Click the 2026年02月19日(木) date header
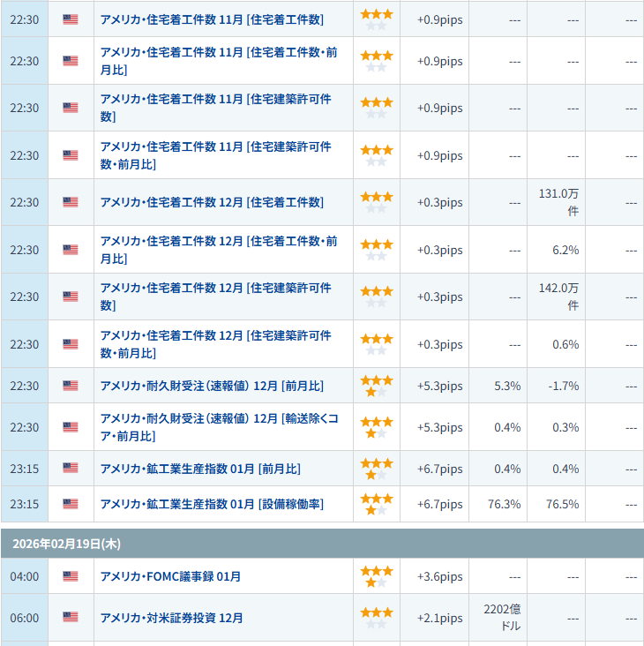The height and width of the screenshot is (646, 644). click(67, 544)
